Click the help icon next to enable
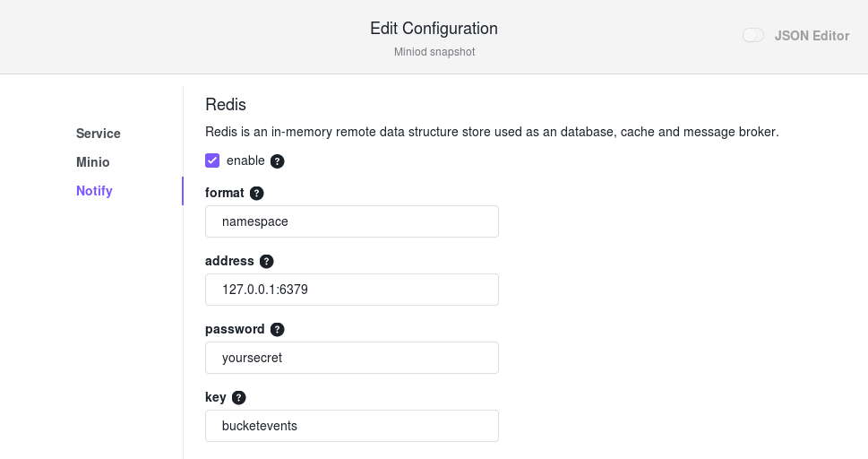This screenshot has height=459, width=868. point(278,161)
